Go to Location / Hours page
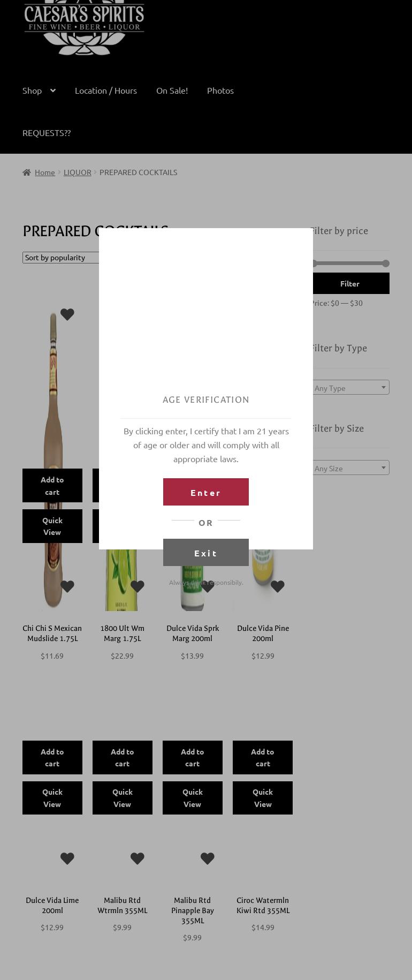Viewport: 412px width, 980px height. (x=106, y=91)
